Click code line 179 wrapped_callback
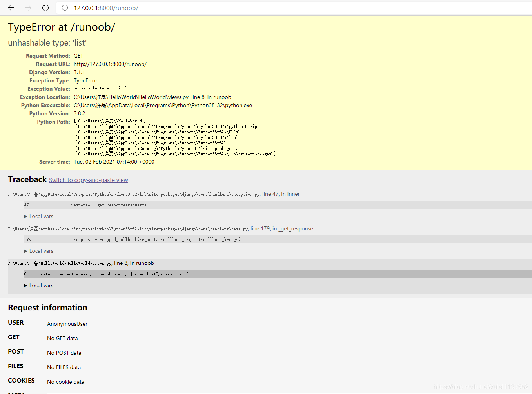 coord(278,239)
